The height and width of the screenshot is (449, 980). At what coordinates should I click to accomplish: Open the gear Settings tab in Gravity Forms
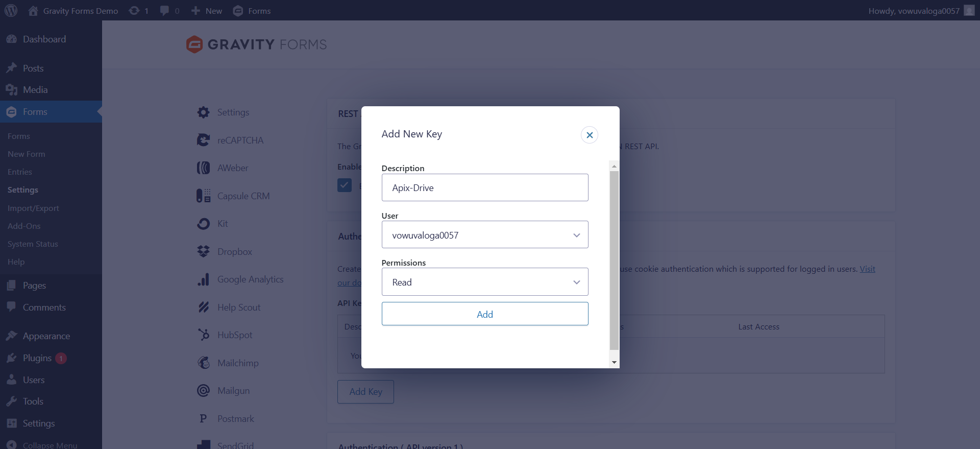[233, 112]
